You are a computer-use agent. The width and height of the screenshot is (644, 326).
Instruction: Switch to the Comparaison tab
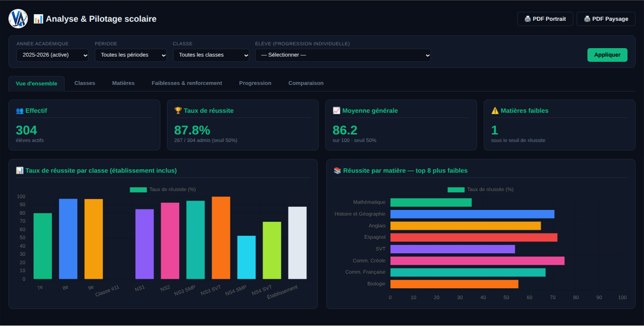tap(306, 83)
